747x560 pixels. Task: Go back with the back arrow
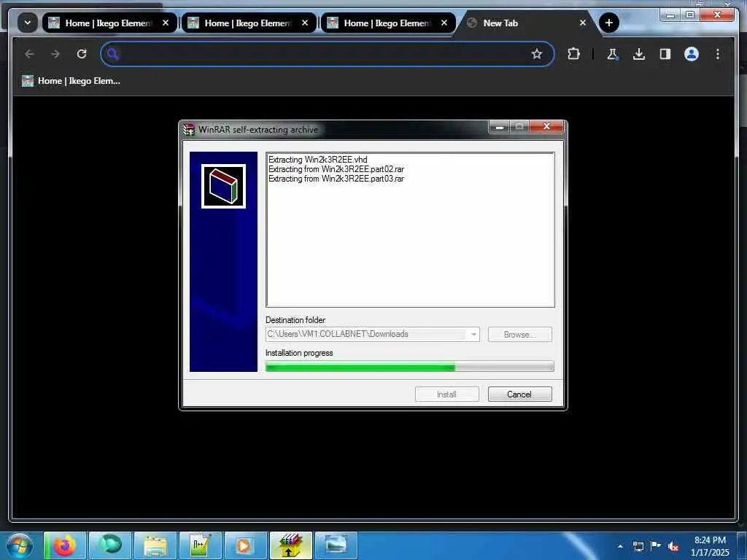coord(29,54)
